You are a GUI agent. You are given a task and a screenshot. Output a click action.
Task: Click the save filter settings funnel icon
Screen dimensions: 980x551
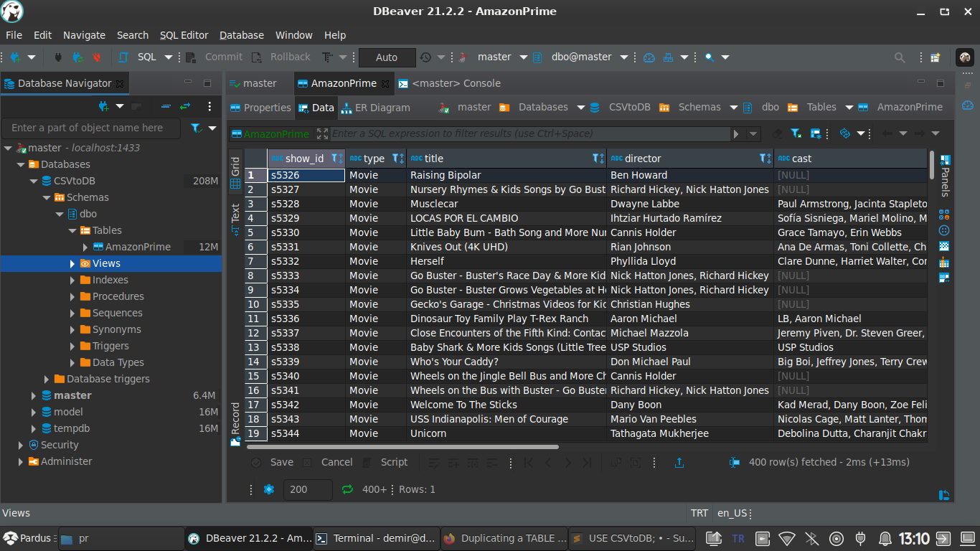pyautogui.click(x=796, y=133)
